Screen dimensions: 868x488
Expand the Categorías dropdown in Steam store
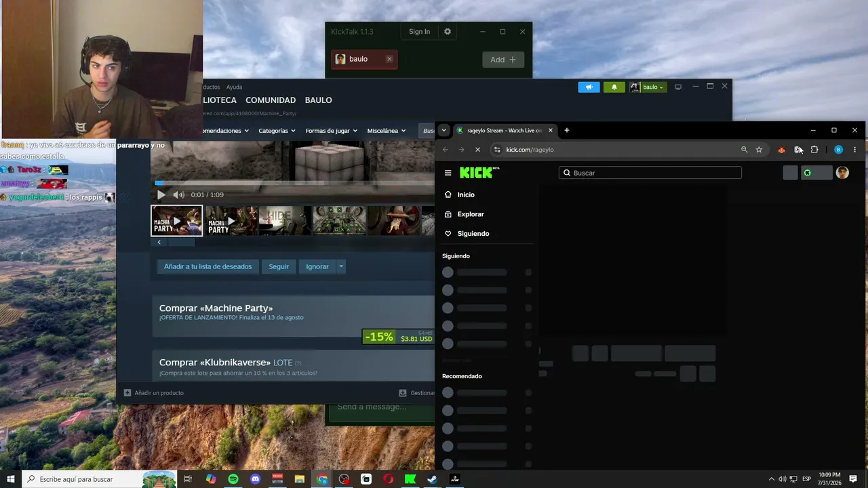pos(277,131)
